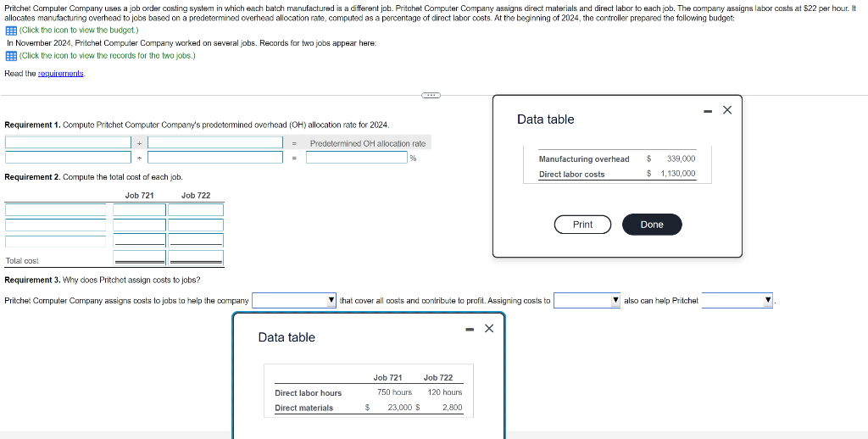Click first row Job 722 cost field
The width and height of the screenshot is (868, 439).
tap(196, 210)
